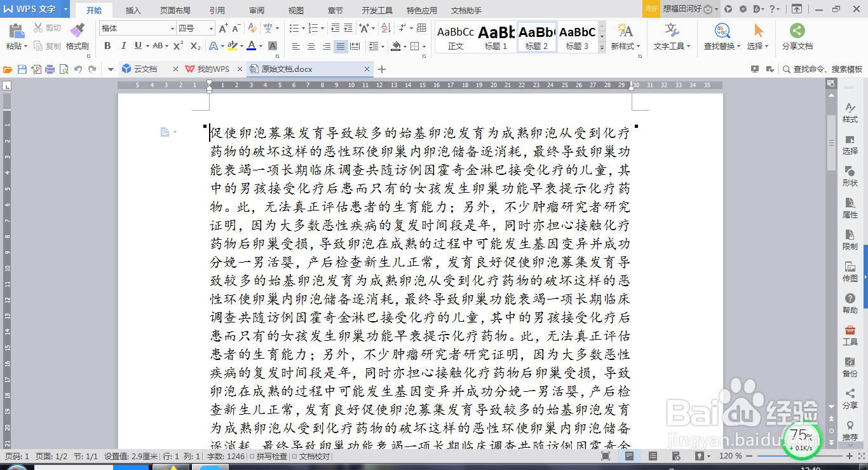Click the Paste (粘贴) clipboard icon
Image resolution: width=868 pixels, height=470 pixels.
16,31
